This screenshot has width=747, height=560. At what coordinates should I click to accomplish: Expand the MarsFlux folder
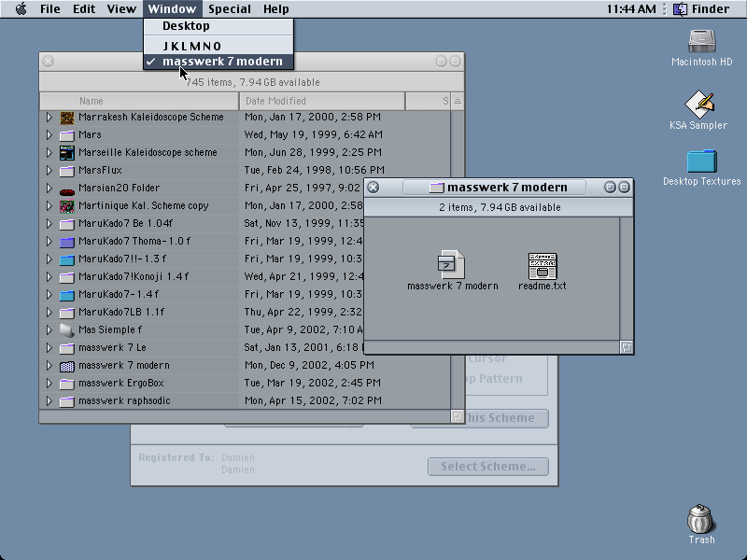click(49, 170)
